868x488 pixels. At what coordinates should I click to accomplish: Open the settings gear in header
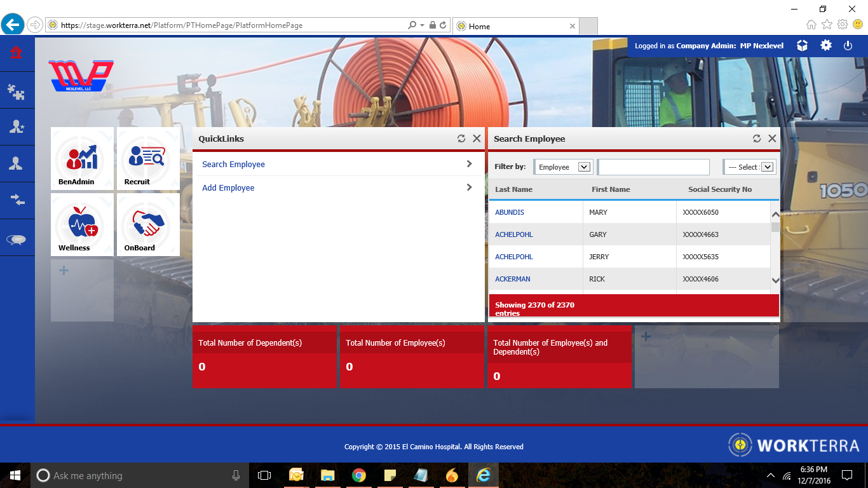pyautogui.click(x=825, y=46)
